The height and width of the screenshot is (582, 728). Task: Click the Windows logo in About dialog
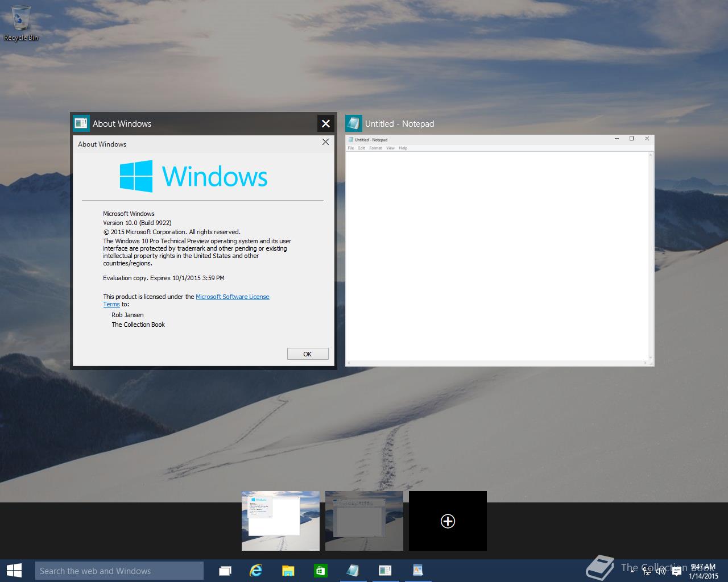[136, 176]
